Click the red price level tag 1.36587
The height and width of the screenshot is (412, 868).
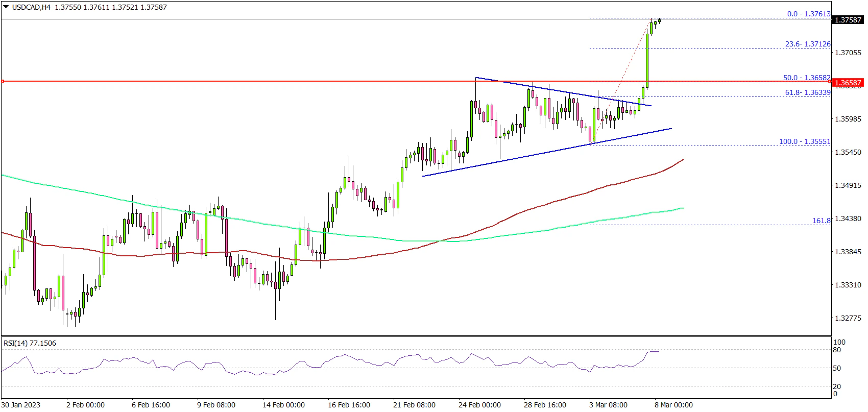tap(848, 83)
